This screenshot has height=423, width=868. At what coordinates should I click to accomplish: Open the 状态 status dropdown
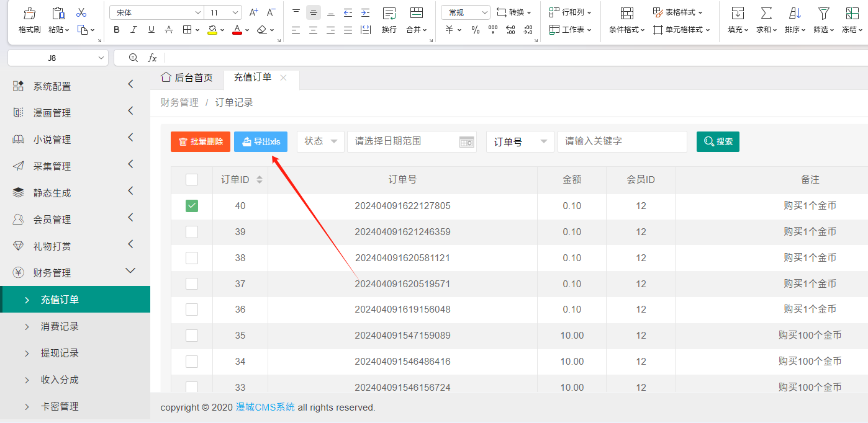coord(321,141)
